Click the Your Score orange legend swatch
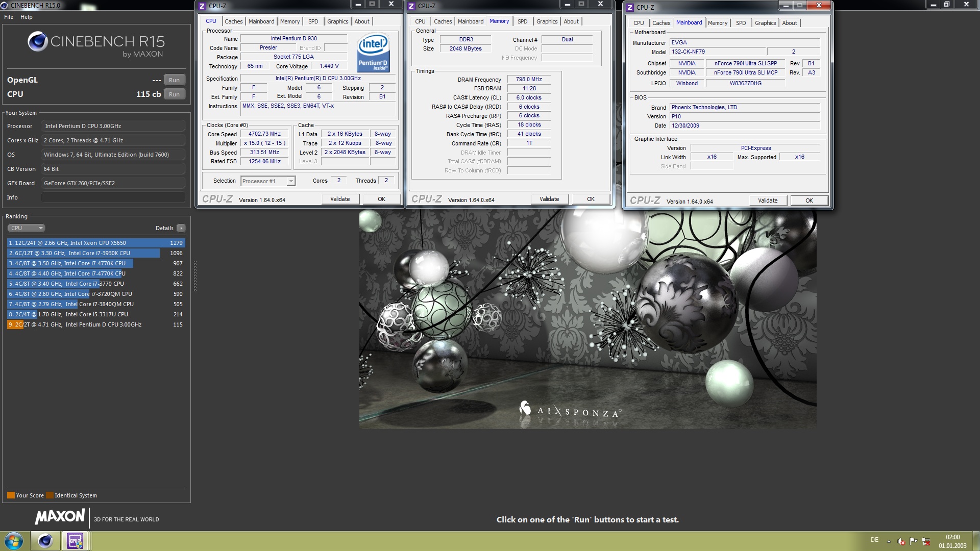980x551 pixels. (11, 495)
